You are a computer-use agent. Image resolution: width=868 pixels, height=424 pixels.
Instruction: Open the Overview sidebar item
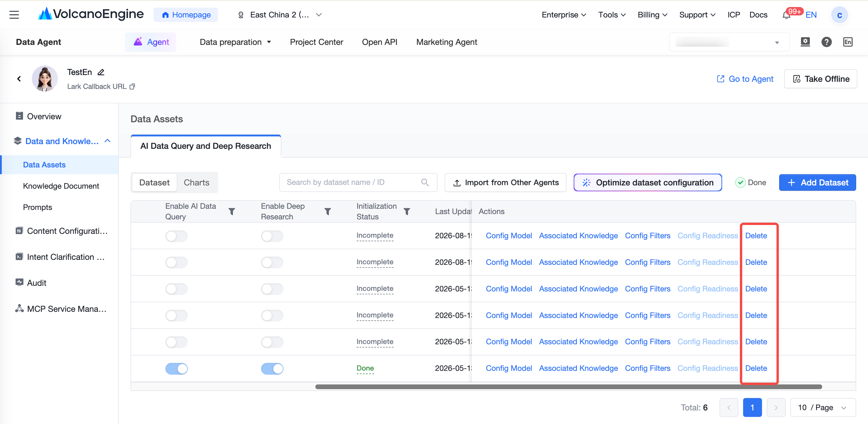(x=44, y=116)
